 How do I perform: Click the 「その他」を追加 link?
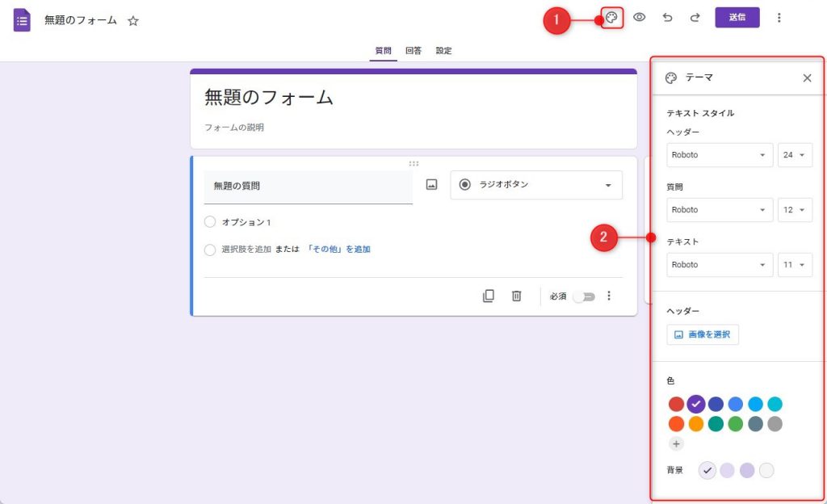pos(338,250)
